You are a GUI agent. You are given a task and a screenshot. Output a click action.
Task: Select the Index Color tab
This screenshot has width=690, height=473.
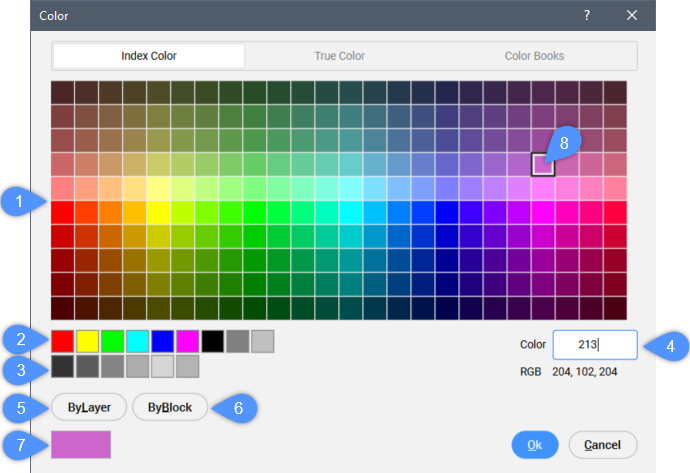click(x=149, y=56)
